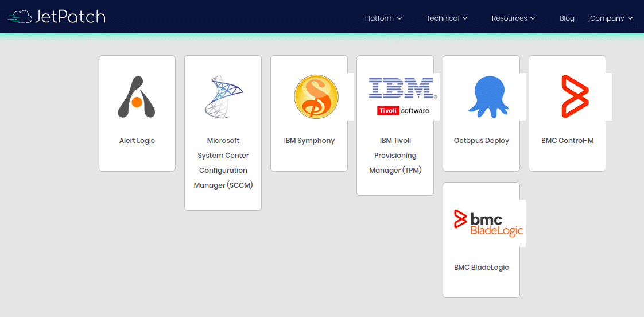
Task: Click the bmc BladeLogic logo image
Action: coord(488,223)
